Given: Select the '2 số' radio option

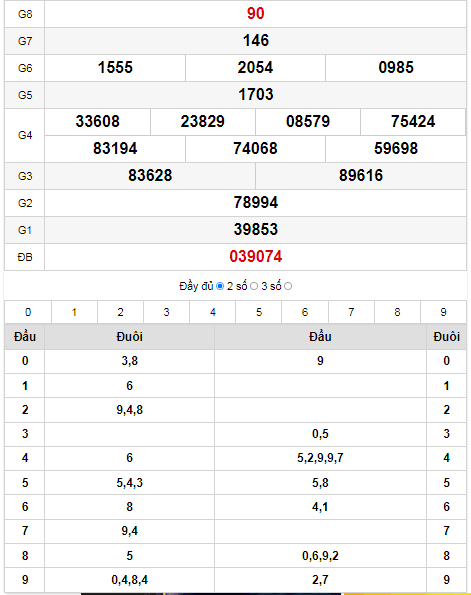Looking at the screenshot, I should (x=254, y=286).
